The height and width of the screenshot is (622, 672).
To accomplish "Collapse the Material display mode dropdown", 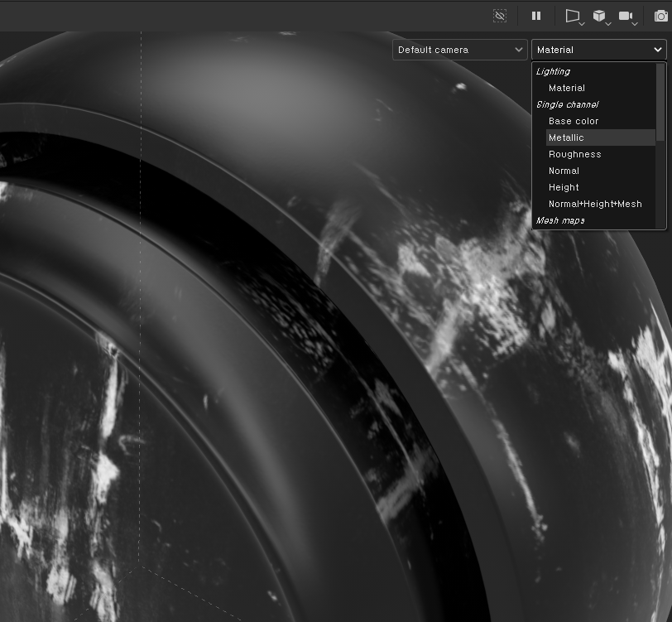I will tap(598, 50).
